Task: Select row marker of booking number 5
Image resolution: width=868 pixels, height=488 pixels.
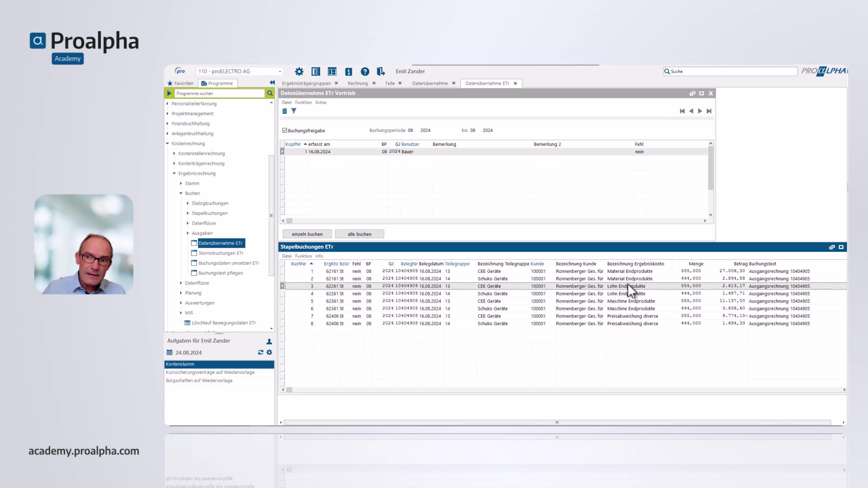Action: click(282, 301)
